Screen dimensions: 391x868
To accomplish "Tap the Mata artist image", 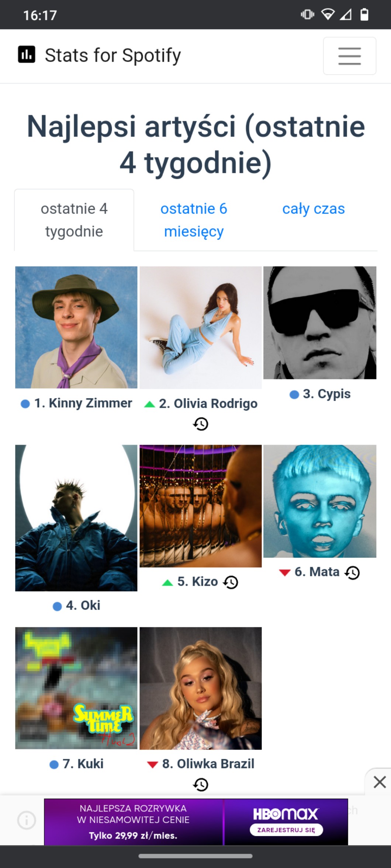I will point(320,501).
